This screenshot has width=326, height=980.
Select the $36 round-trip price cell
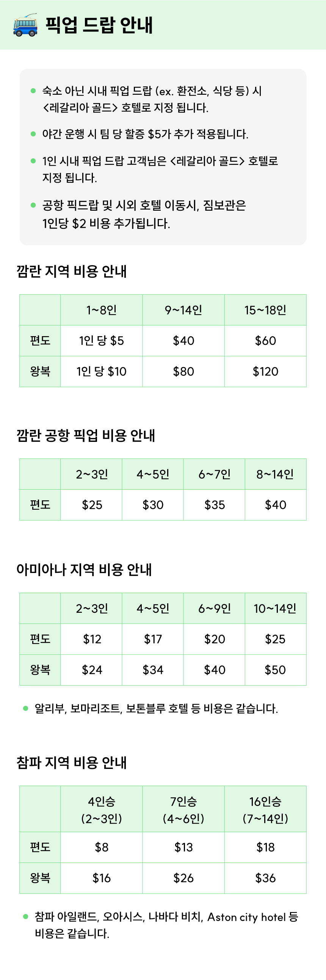click(265, 878)
